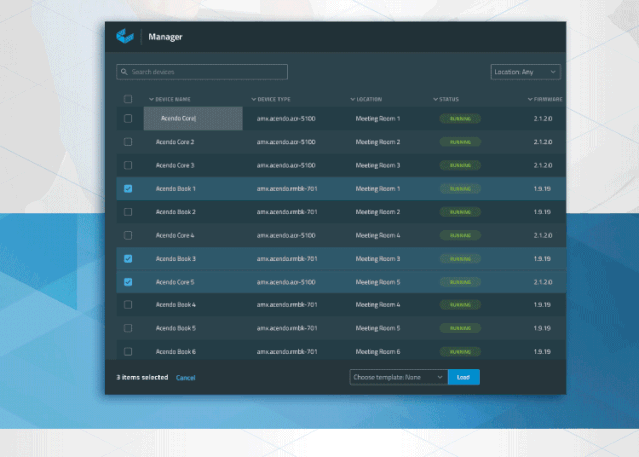Click the search magnifier icon
This screenshot has width=639, height=457.
(123, 72)
